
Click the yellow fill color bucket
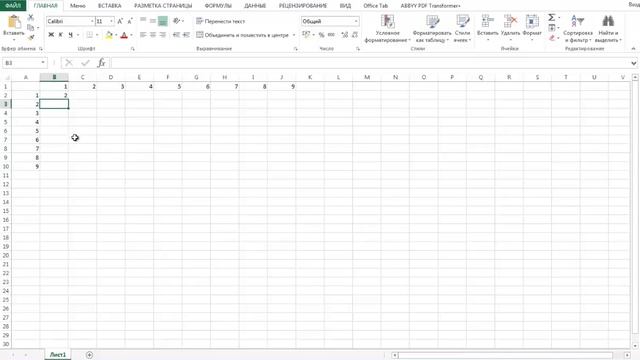pos(109,35)
